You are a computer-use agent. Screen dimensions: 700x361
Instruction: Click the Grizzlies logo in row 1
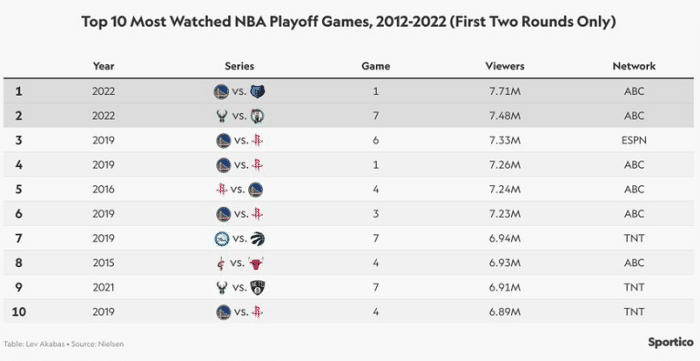(x=258, y=91)
